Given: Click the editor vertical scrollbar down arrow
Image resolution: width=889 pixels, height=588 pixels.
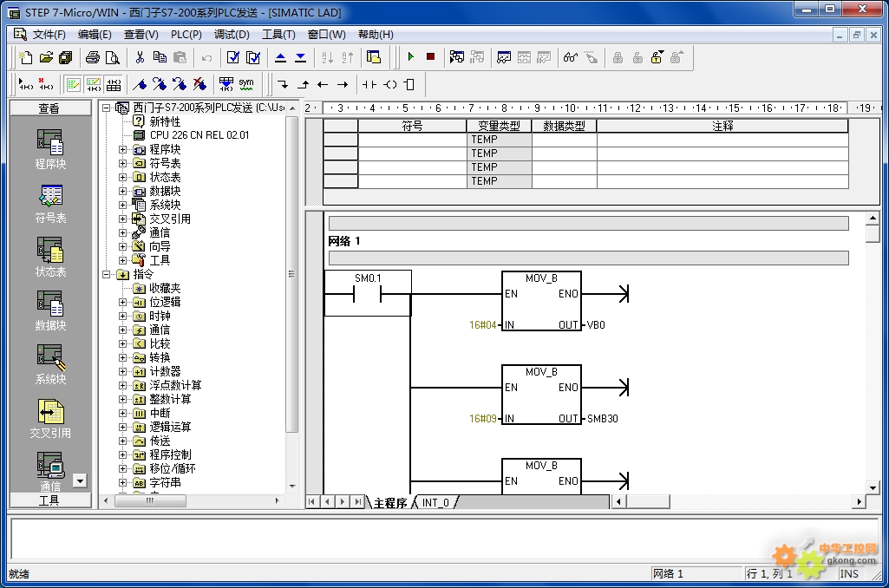Looking at the screenshot, I should pyautogui.click(x=873, y=487).
